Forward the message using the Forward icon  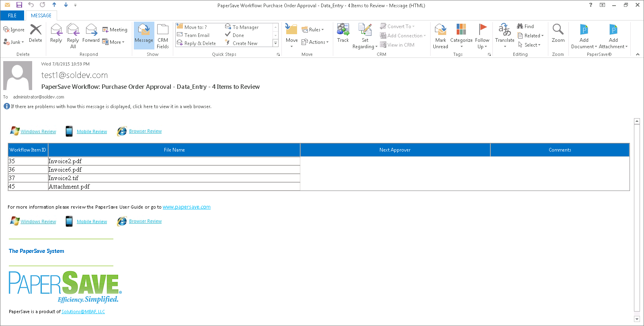91,30
